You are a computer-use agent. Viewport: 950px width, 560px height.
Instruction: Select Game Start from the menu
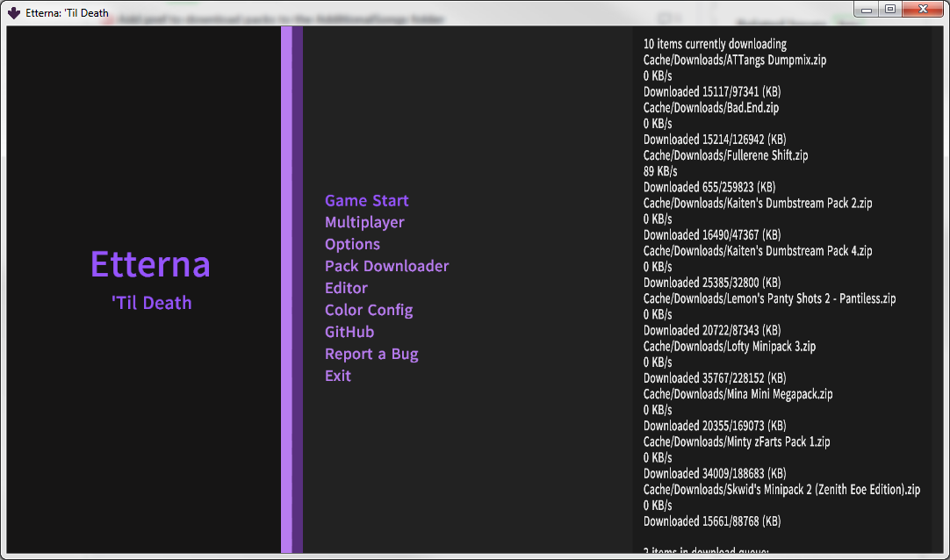point(366,200)
